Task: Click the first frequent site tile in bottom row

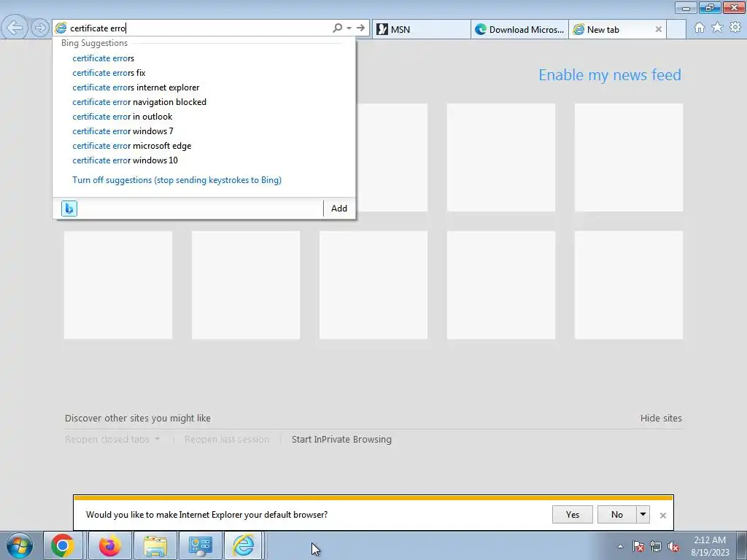Action: click(118, 285)
